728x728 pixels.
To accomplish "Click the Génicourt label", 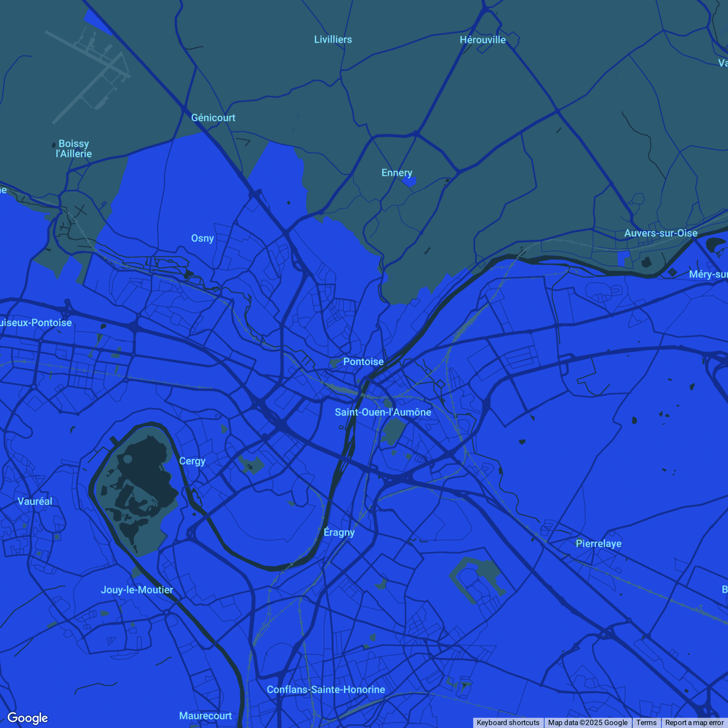I will [x=213, y=117].
